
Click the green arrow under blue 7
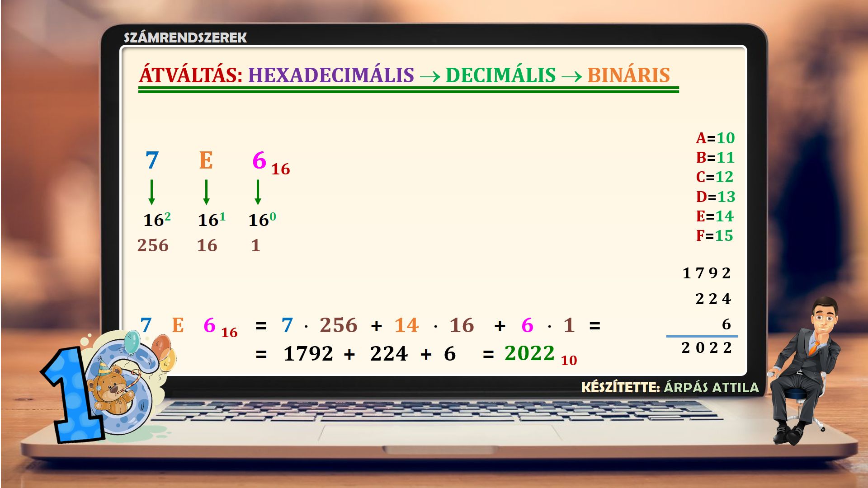coord(151,192)
